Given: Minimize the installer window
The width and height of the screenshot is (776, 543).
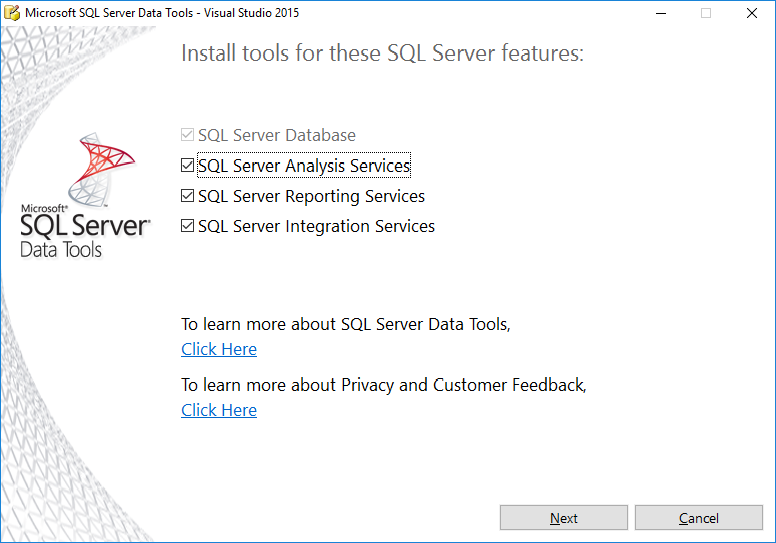Looking at the screenshot, I should tap(661, 13).
